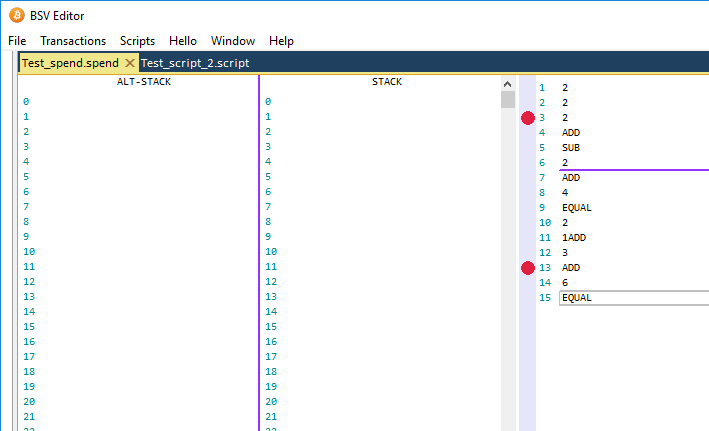The image size is (709, 431).
Task: Click line number 9 in script gutter
Action: point(542,208)
